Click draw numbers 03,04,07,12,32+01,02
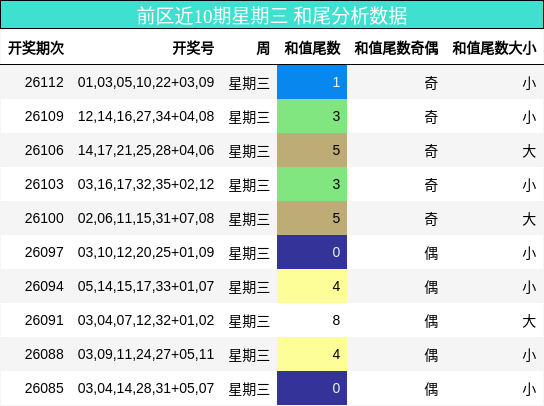 pos(146,321)
